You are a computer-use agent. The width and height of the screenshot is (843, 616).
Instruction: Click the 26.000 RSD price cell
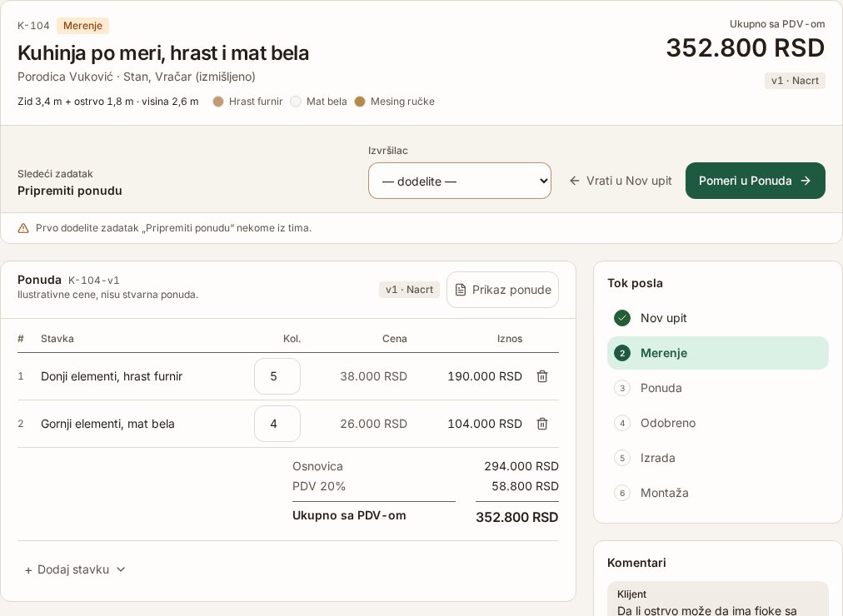click(x=373, y=424)
